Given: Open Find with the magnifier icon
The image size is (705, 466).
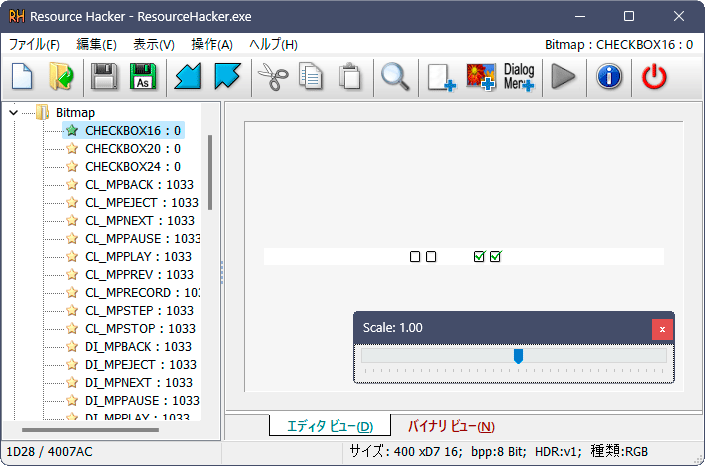Looking at the screenshot, I should coord(395,76).
